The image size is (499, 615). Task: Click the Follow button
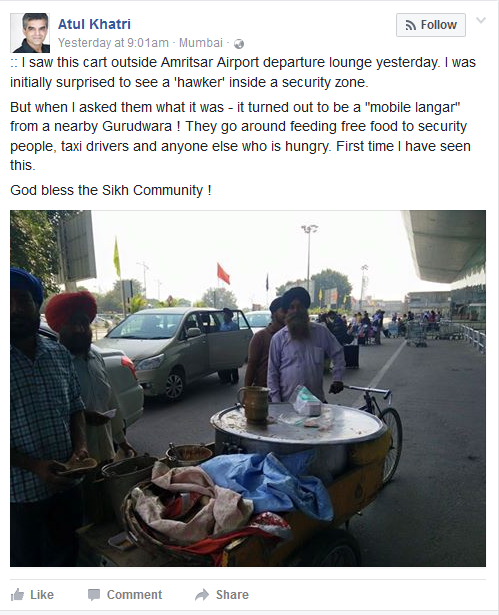click(431, 25)
